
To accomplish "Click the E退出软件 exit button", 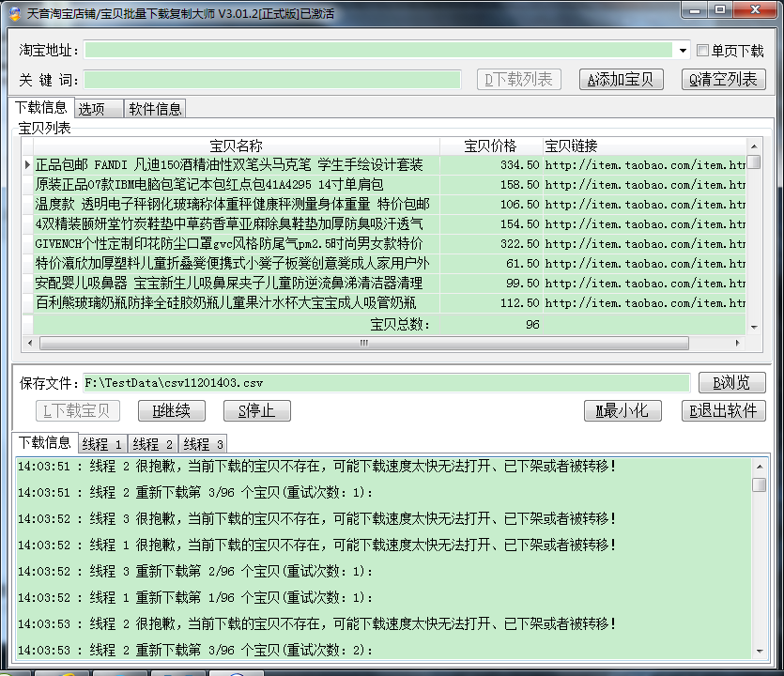I will (x=723, y=411).
